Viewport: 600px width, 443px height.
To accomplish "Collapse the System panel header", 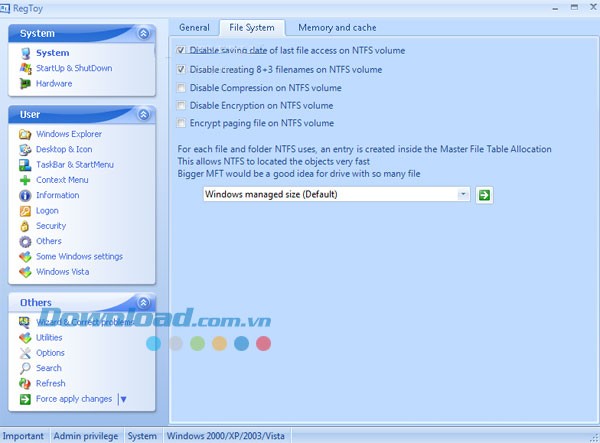I will pyautogui.click(x=143, y=34).
